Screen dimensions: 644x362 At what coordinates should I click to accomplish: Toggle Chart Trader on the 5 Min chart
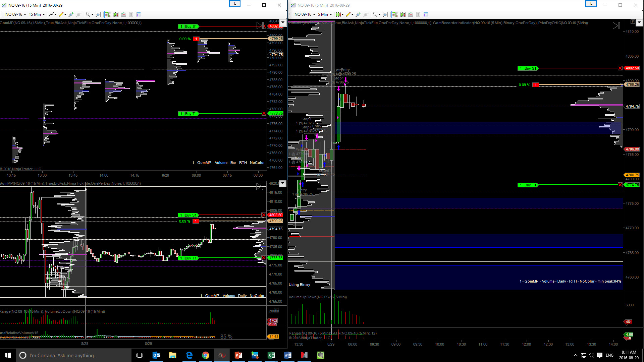point(395,14)
